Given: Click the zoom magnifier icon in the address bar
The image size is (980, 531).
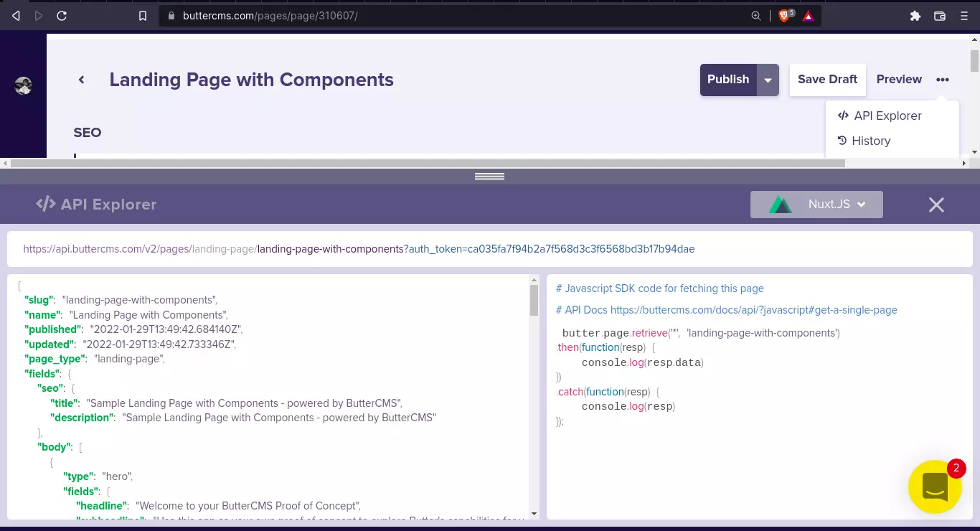Looking at the screenshot, I should 756,16.
